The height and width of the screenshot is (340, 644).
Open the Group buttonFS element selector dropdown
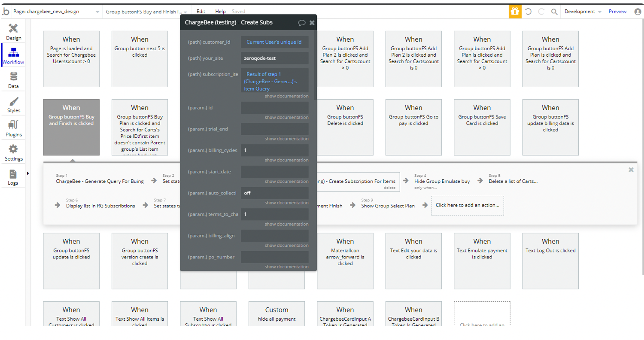(147, 12)
